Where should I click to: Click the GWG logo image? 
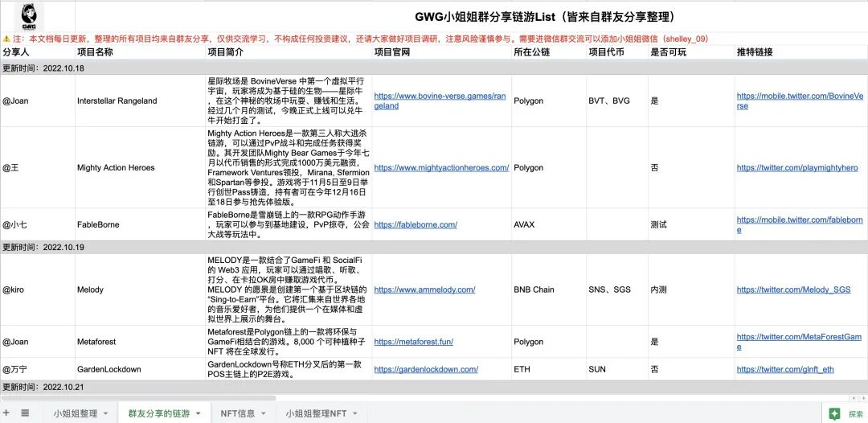[x=30, y=17]
